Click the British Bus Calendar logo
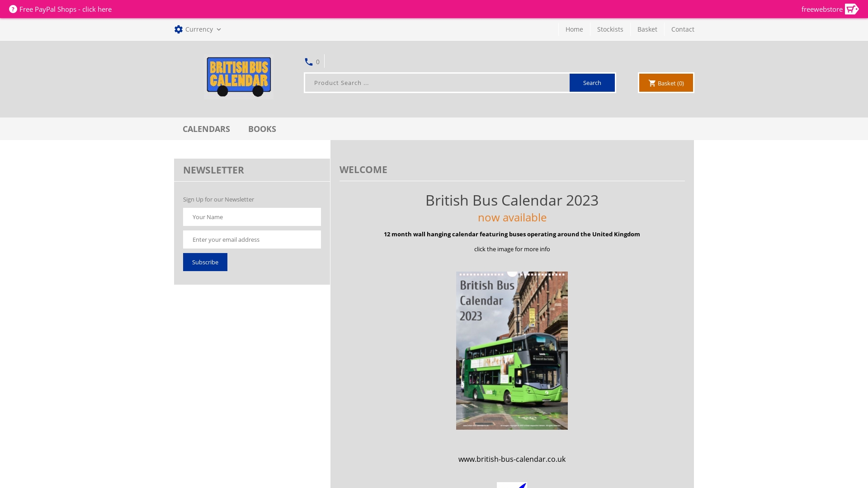This screenshot has height=488, width=868. coord(238,77)
